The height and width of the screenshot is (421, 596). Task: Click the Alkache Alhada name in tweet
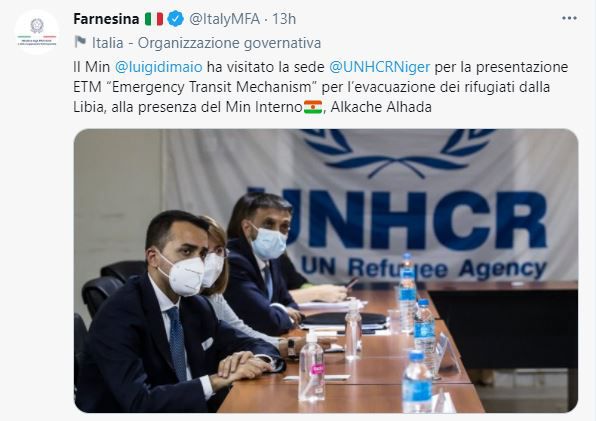point(381,107)
